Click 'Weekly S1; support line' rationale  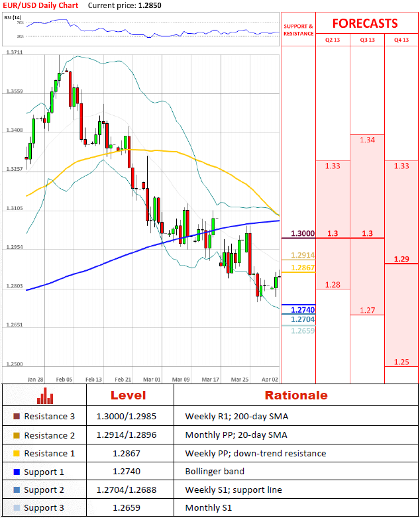(233, 490)
